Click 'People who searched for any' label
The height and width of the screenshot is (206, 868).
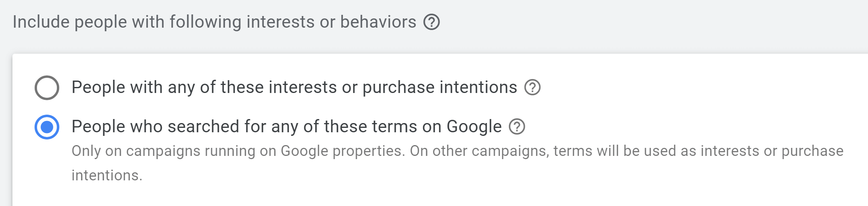[x=286, y=127]
